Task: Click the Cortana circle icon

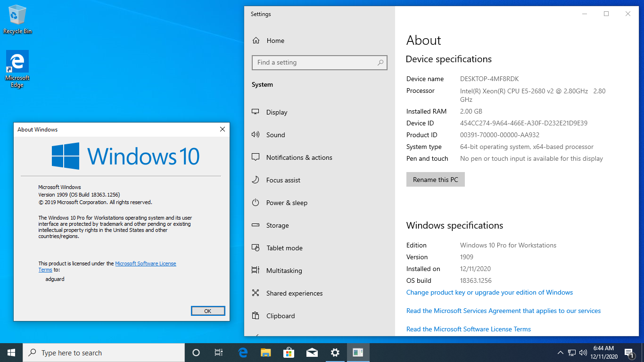Action: [x=196, y=353]
